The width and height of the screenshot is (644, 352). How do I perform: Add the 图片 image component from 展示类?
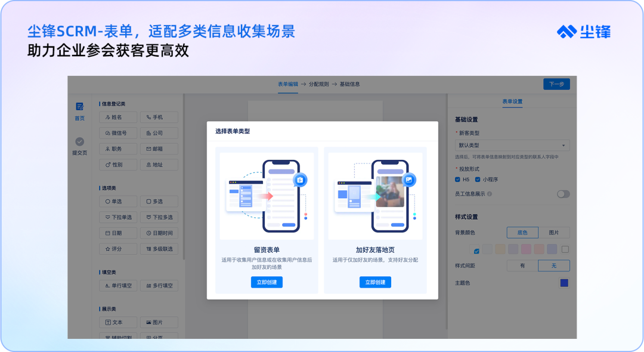(159, 322)
